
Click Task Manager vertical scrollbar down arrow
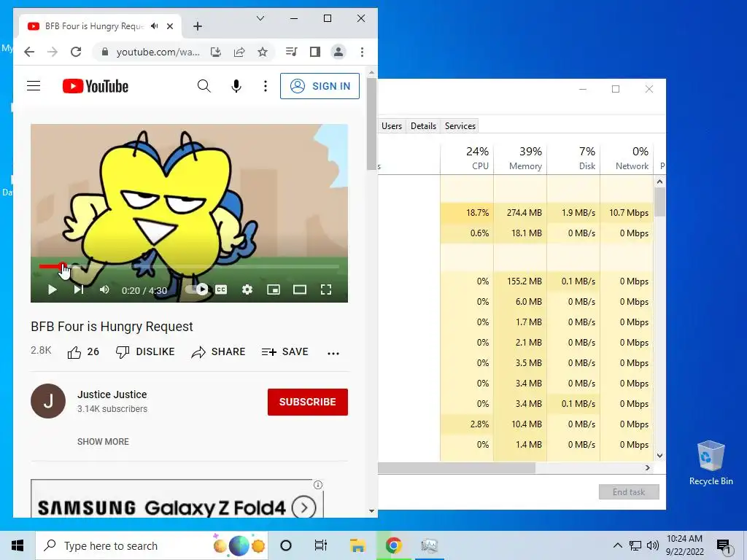coord(659,456)
